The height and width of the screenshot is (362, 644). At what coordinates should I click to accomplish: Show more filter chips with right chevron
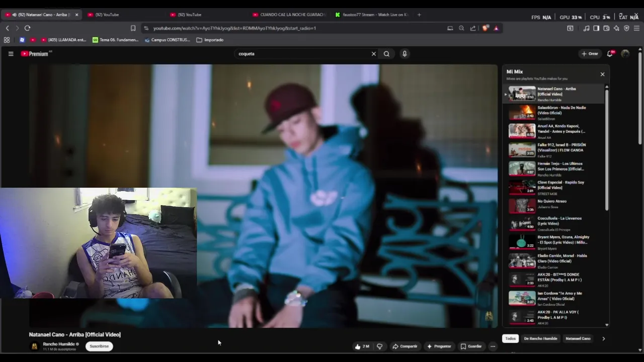(603, 338)
